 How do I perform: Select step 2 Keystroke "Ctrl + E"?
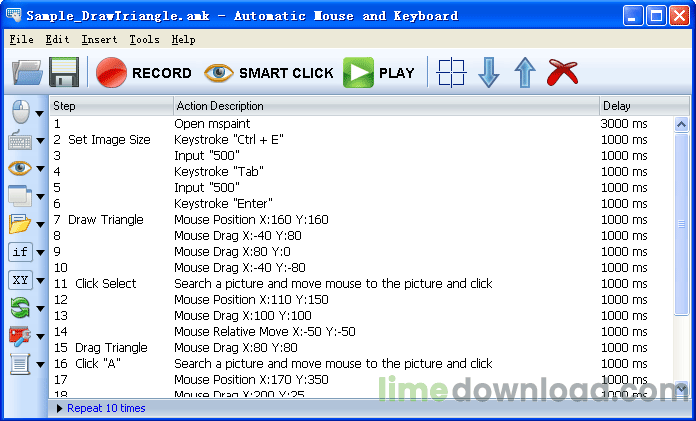(x=361, y=139)
